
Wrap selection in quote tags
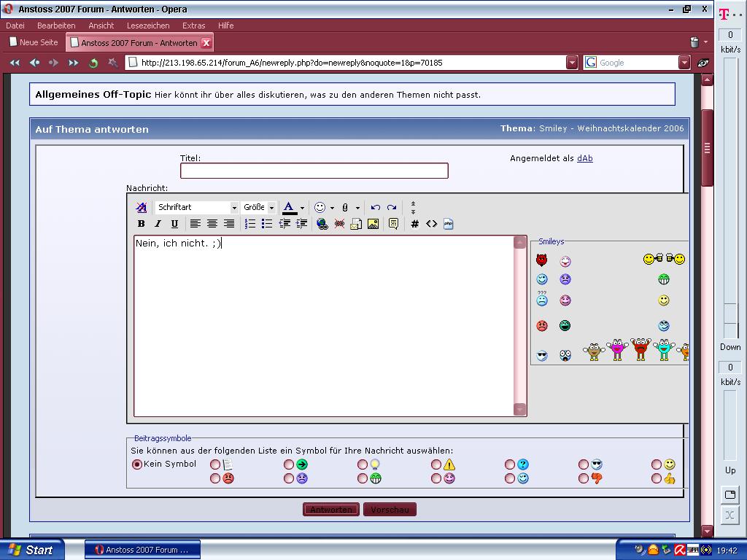click(393, 224)
